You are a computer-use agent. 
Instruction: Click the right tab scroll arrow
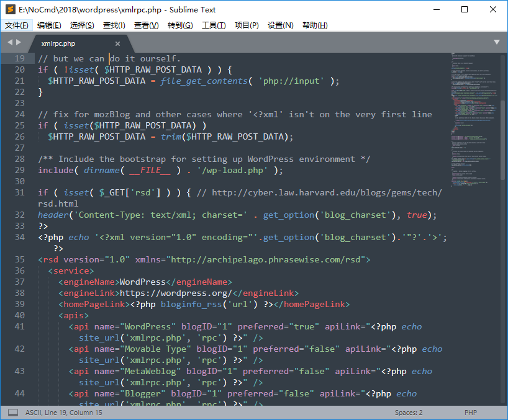(19, 42)
